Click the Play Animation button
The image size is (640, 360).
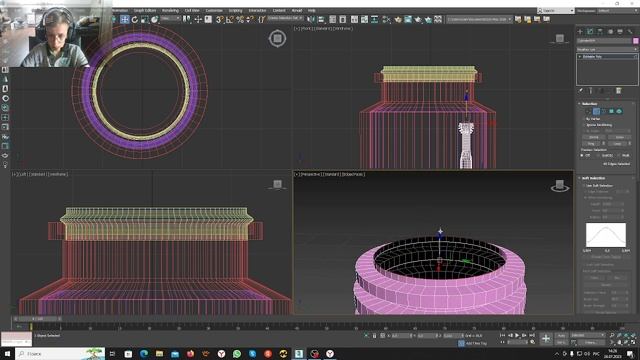518,336
